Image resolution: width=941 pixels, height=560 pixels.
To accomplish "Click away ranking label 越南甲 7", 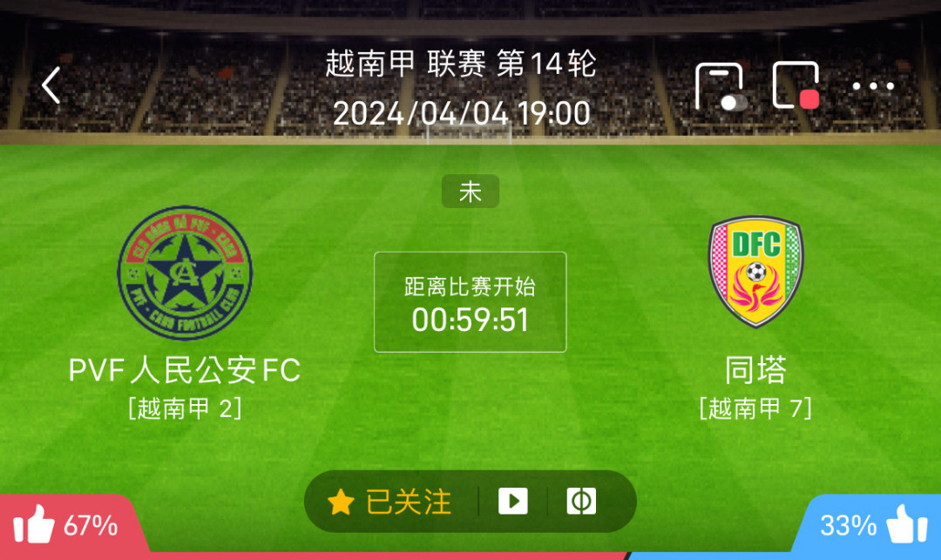I will [x=755, y=409].
